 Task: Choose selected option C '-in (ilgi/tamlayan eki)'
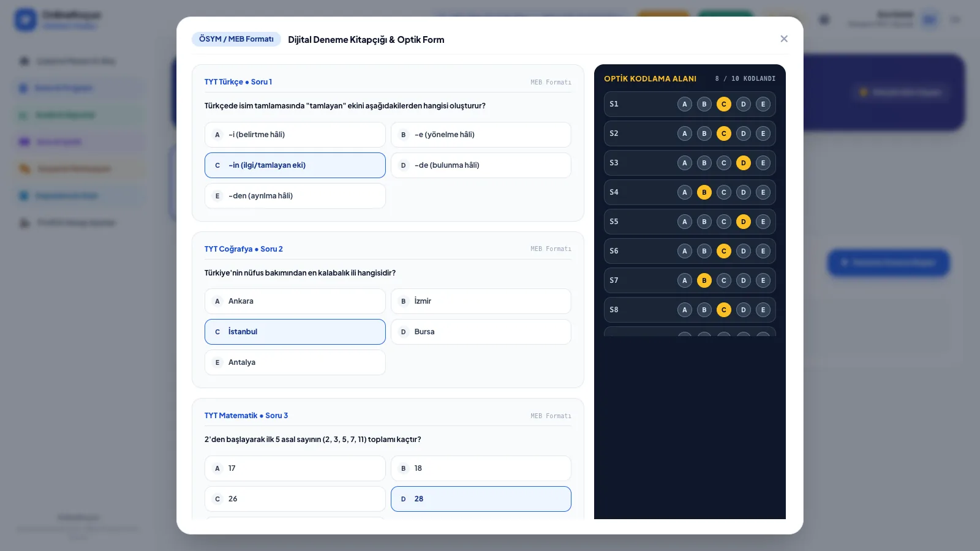click(x=295, y=165)
